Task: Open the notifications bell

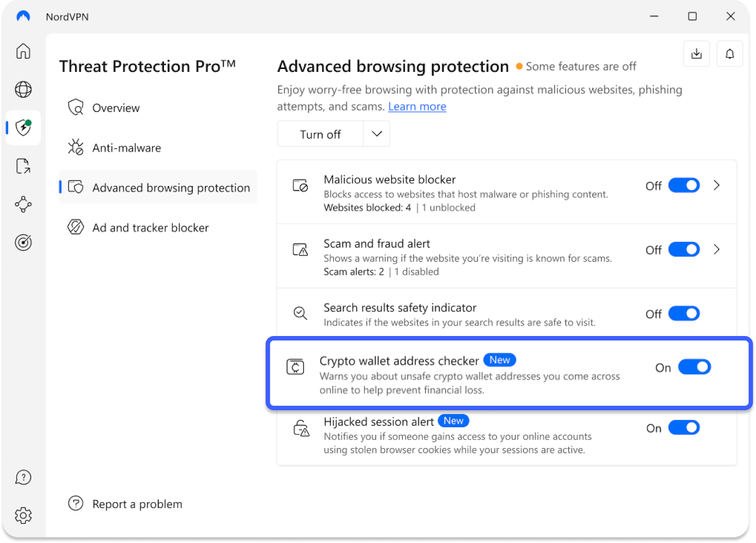Action: (x=730, y=54)
